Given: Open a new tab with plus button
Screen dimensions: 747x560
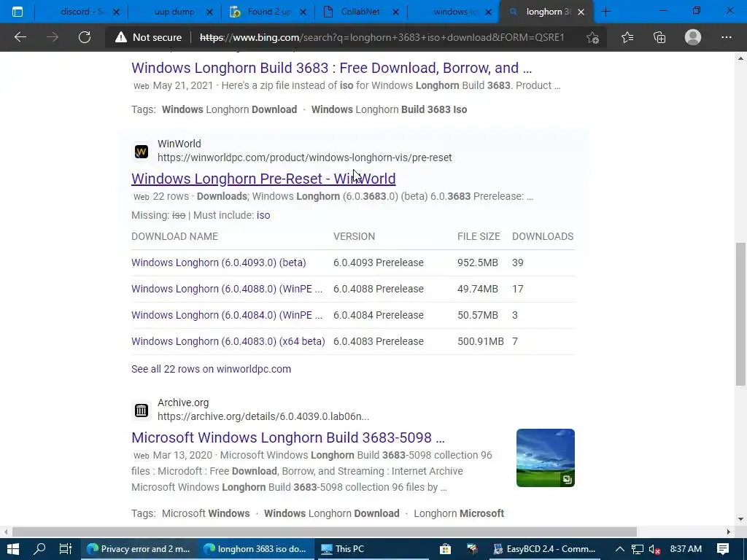Looking at the screenshot, I should [605, 12].
